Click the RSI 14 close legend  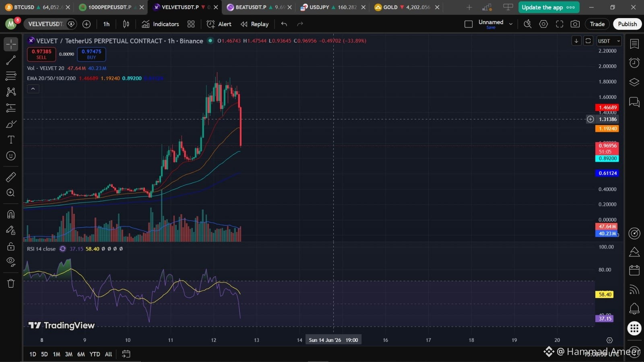tap(41, 249)
